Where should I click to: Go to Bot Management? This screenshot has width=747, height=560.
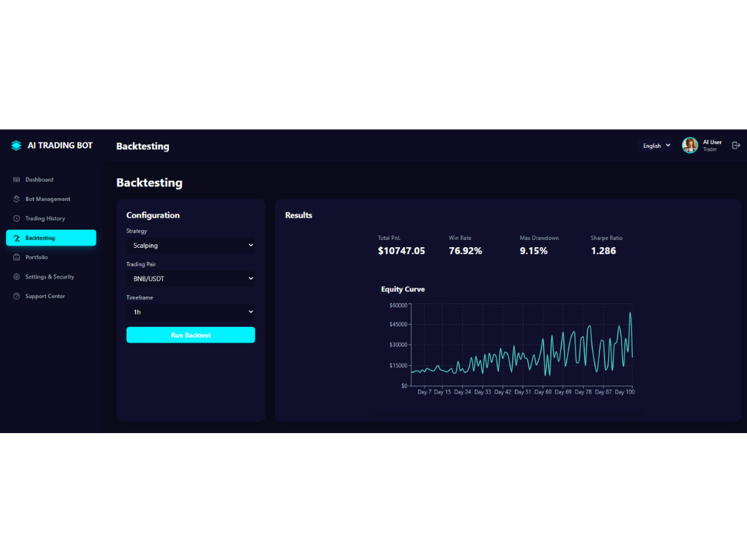coord(51,199)
